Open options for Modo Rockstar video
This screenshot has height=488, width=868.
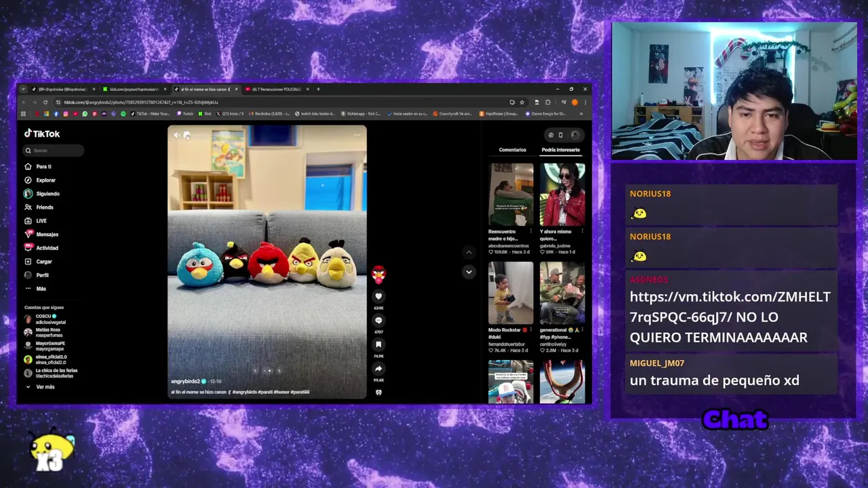[531, 330]
